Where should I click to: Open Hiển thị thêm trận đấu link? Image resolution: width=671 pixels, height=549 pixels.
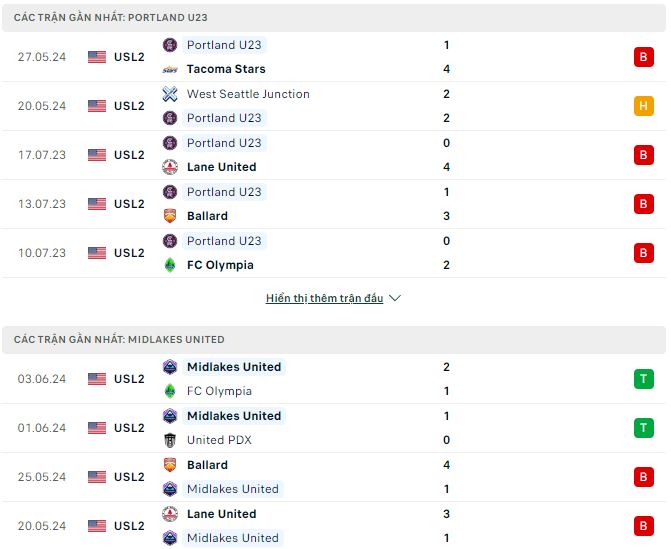(324, 298)
